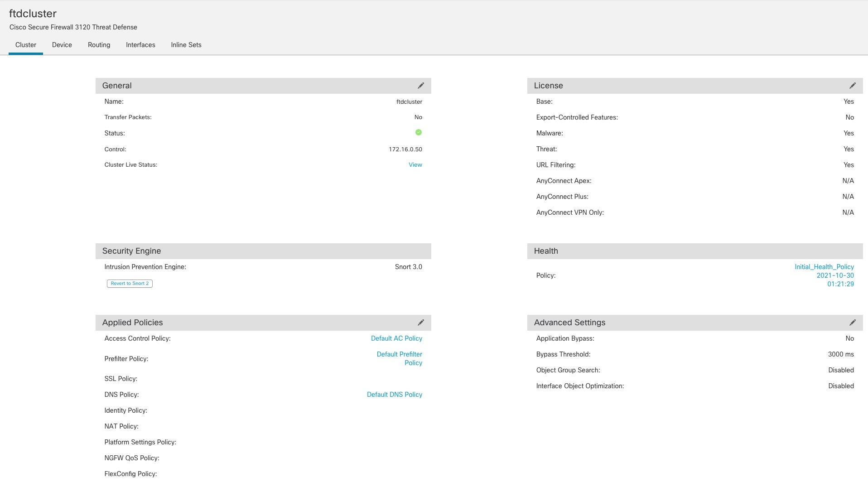This screenshot has height=482, width=868.
Task: Click the AnyConnect Apex label
Action: (564, 181)
